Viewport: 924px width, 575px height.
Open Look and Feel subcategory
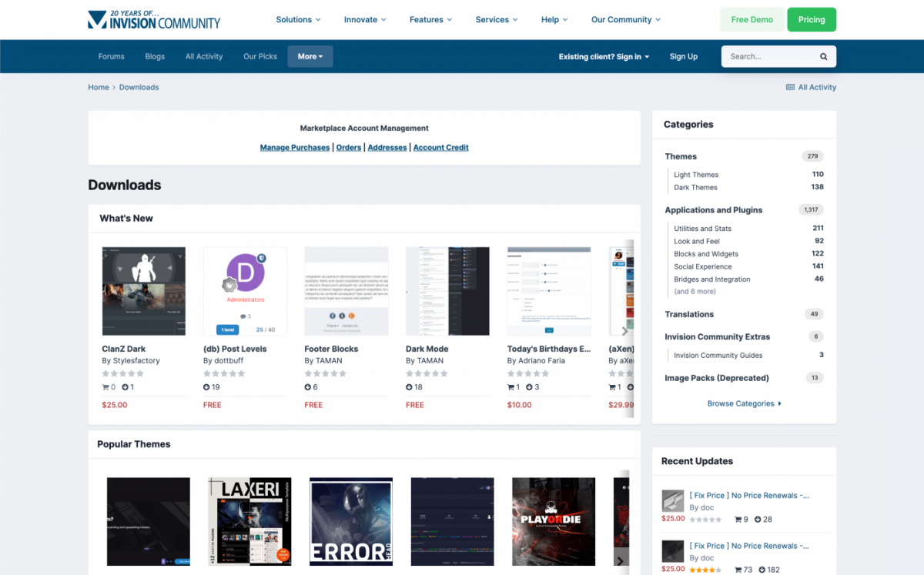(697, 241)
